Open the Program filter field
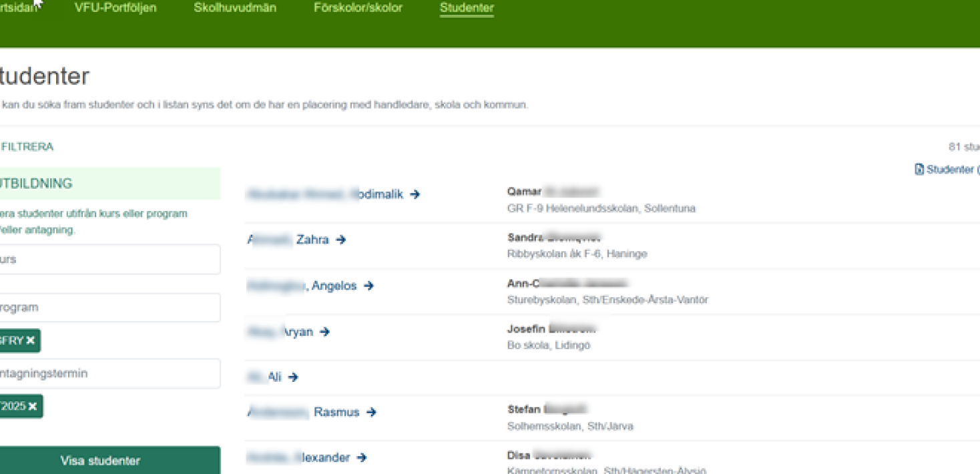Image resolution: width=980 pixels, height=474 pixels. click(107, 308)
